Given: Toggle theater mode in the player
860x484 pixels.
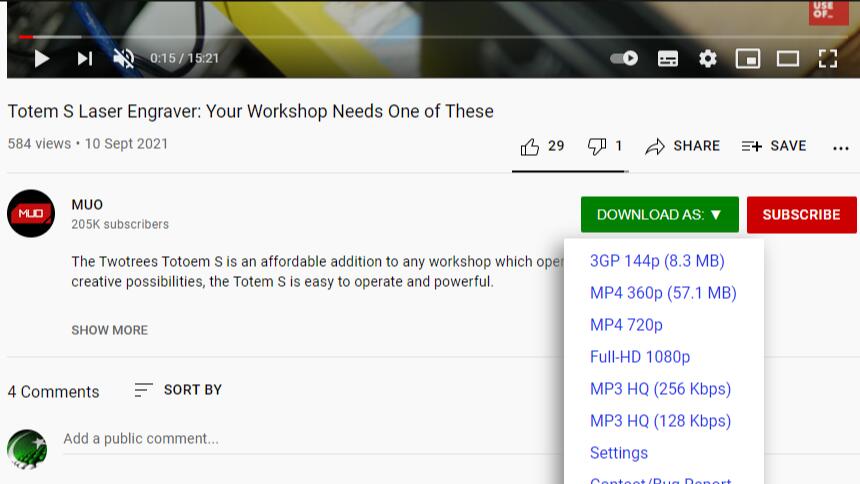Looking at the screenshot, I should 788,59.
